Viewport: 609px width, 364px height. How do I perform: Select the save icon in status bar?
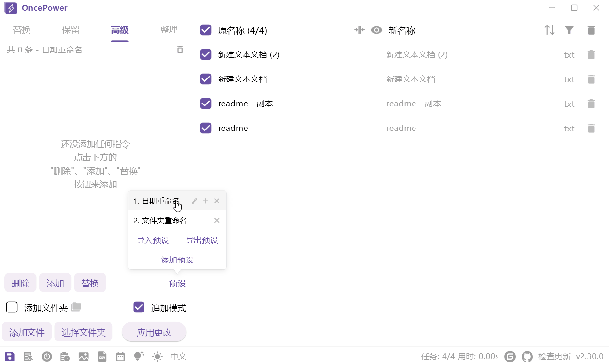coord(10,356)
